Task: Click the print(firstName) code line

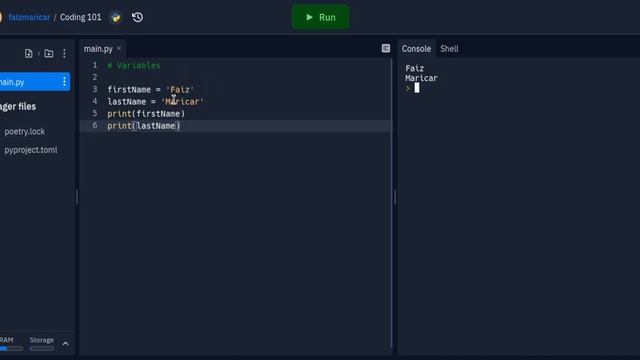Action: (146, 113)
